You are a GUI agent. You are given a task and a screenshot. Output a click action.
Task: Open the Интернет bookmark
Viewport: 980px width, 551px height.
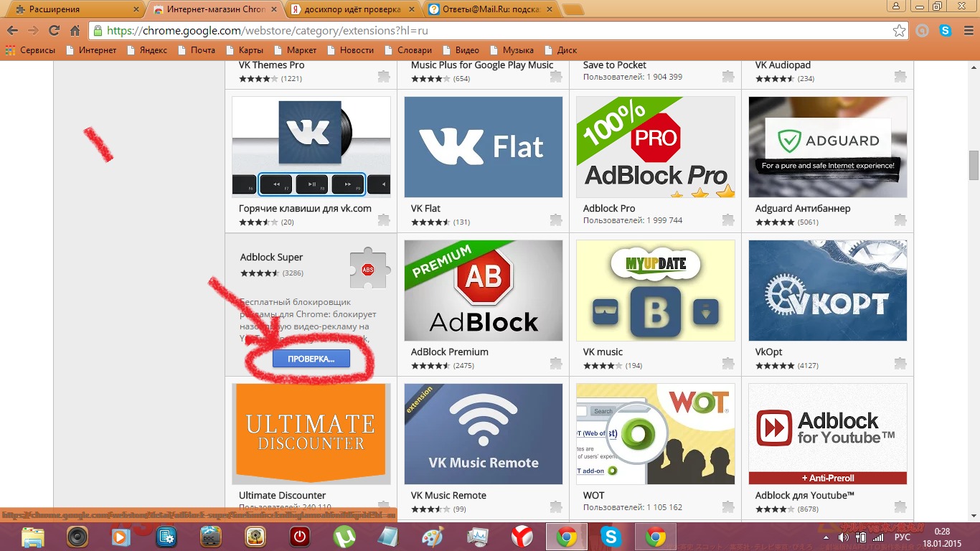pos(90,50)
